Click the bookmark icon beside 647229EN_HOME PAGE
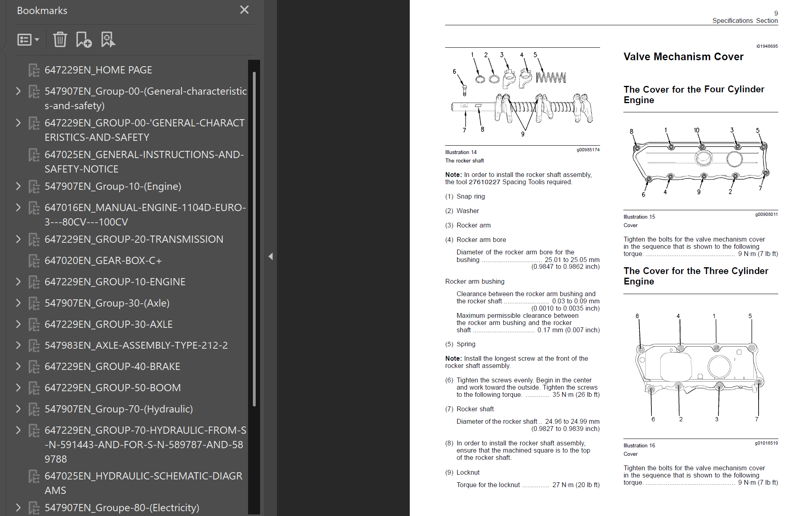This screenshot has width=812, height=516. [x=34, y=70]
